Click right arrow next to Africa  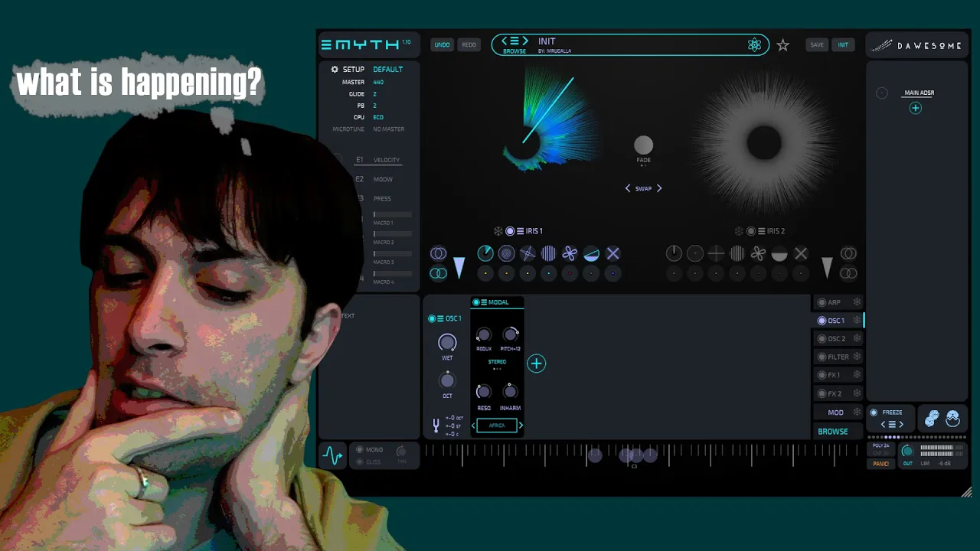[521, 425]
